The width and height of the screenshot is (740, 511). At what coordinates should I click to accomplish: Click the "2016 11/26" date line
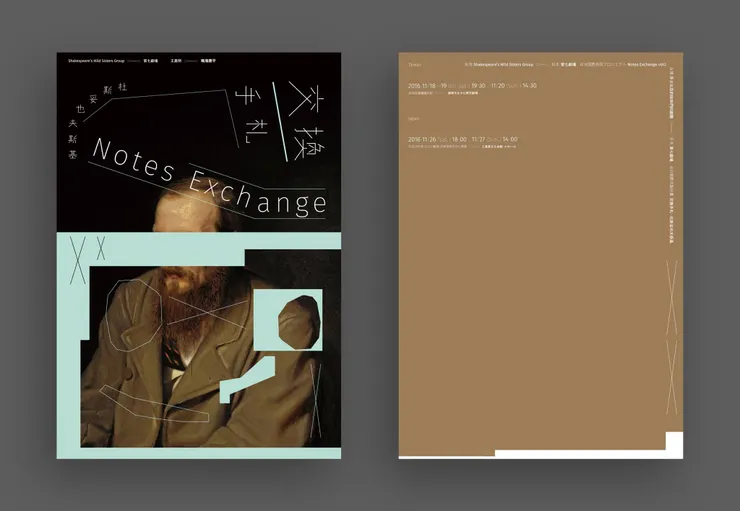click(462, 139)
